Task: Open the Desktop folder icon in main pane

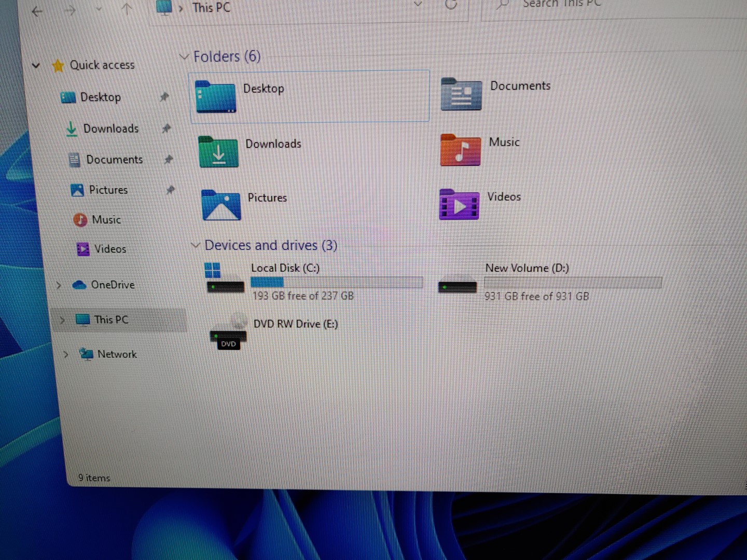Action: pos(216,97)
